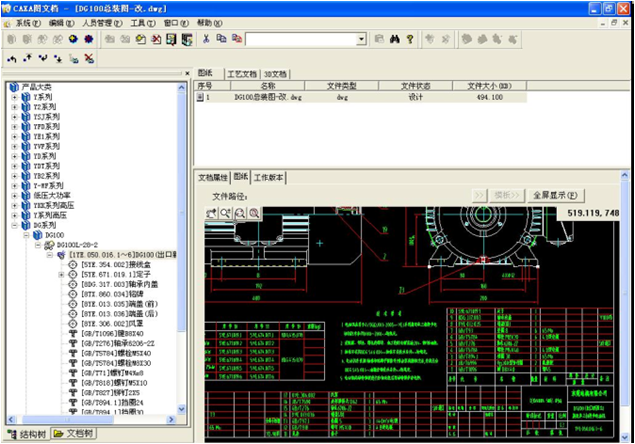Switch to the 文档树 tab
This screenshot has height=444, width=635.
coord(74,433)
